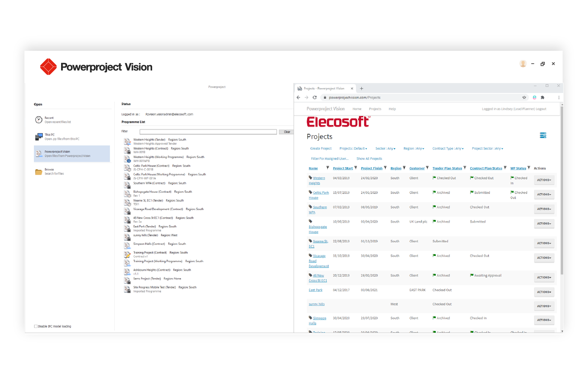Screen dimensions: 588x387
Task: Open the Browse folder icon
Action: click(39, 172)
